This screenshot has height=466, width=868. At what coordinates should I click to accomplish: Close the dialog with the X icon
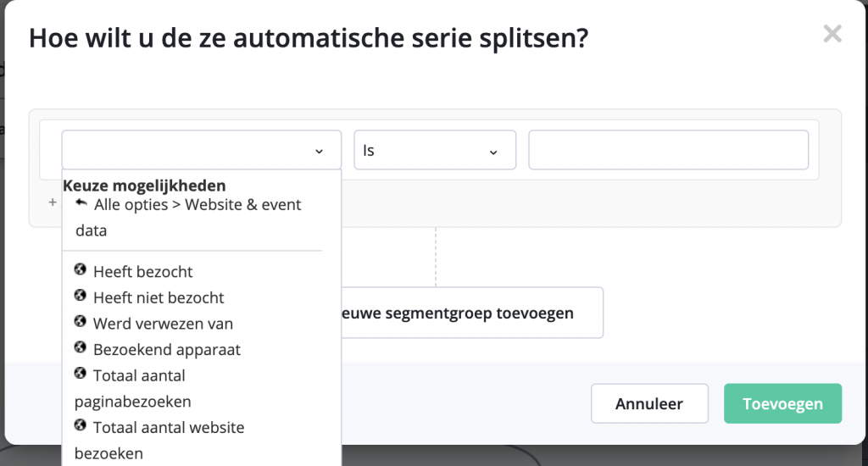click(x=832, y=34)
